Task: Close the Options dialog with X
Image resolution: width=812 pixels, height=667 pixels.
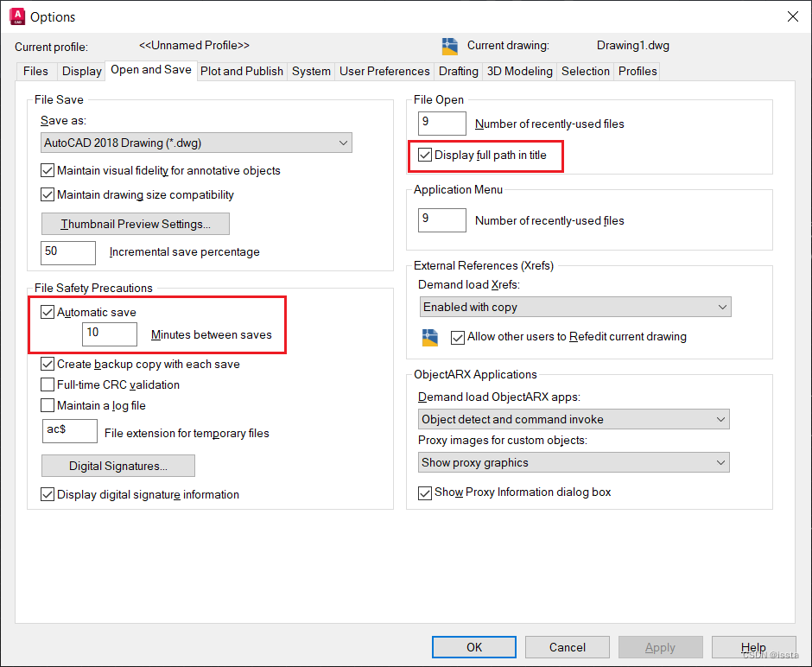Action: coord(792,16)
